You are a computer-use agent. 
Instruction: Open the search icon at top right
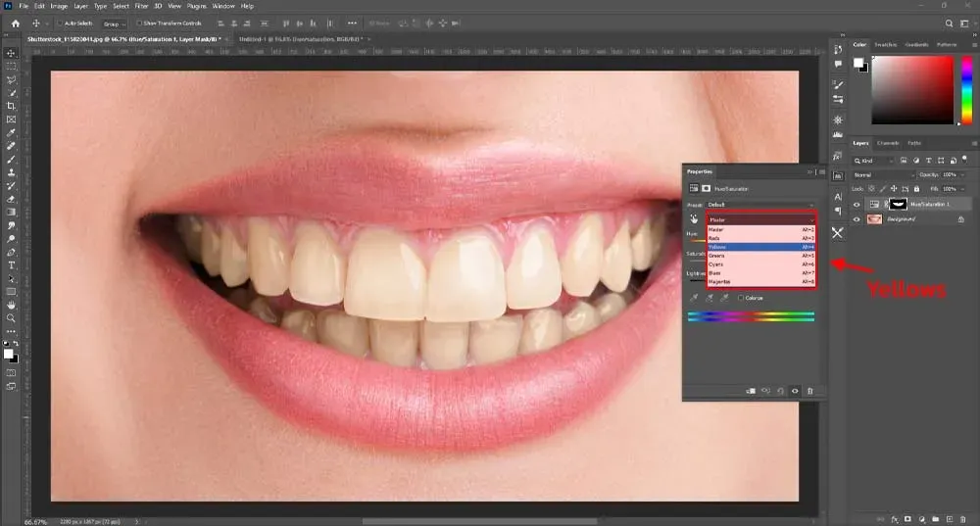point(949,24)
